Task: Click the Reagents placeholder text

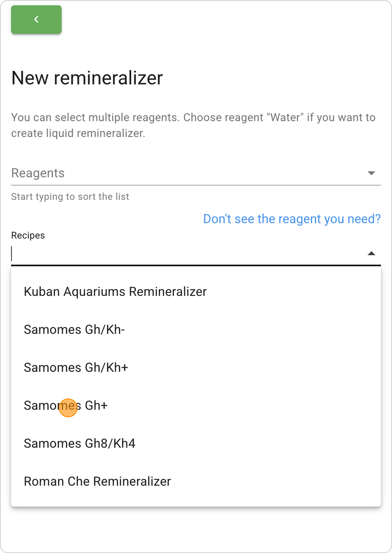Action: pos(38,172)
